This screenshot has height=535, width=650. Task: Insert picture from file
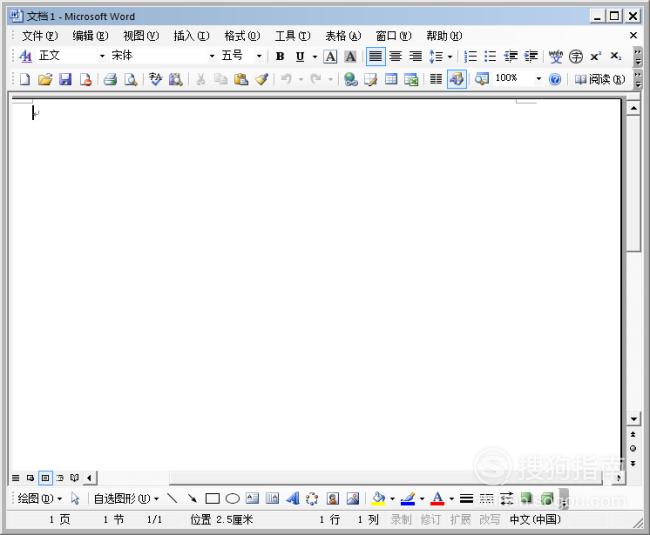coord(353,498)
